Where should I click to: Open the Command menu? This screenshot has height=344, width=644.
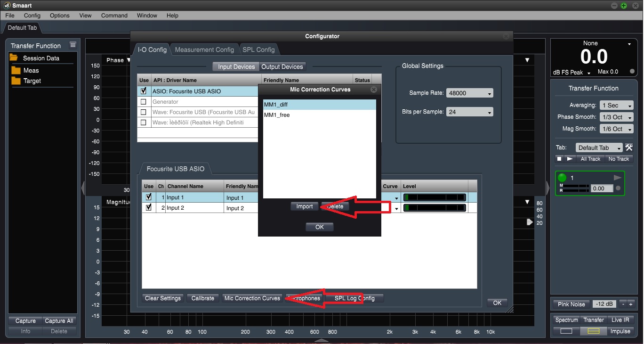pos(114,16)
